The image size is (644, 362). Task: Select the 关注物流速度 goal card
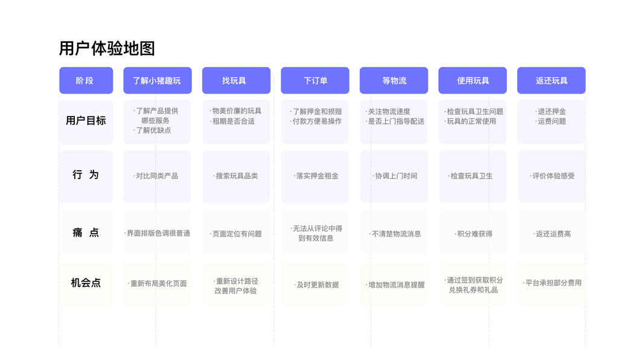click(x=394, y=122)
